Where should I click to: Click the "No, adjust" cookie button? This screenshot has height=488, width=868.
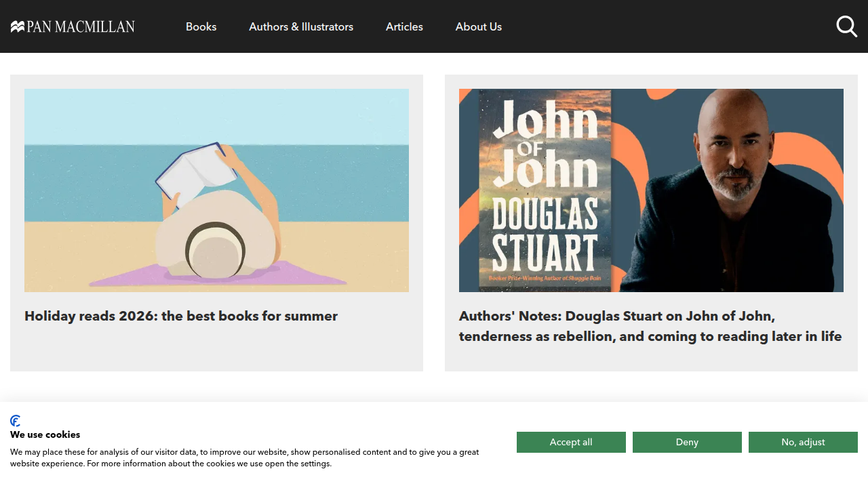[x=803, y=442]
